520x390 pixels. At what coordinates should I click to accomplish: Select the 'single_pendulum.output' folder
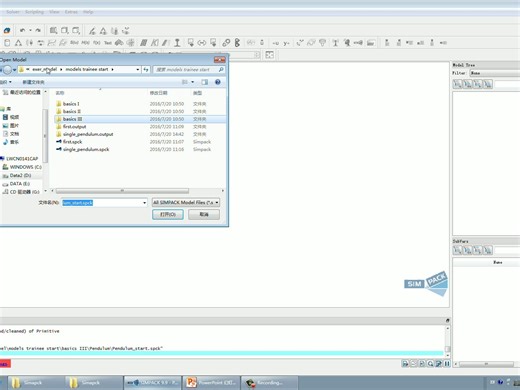pyautogui.click(x=88, y=134)
